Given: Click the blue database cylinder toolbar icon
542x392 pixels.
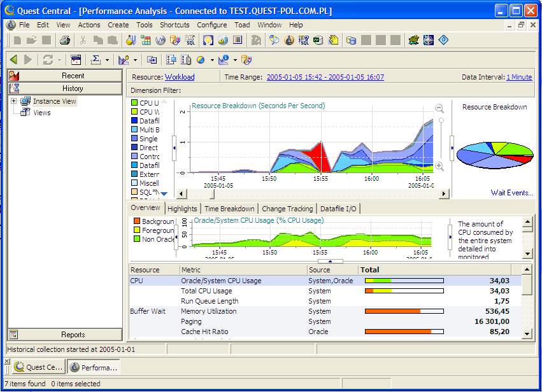Looking at the screenshot, I should 351,40.
